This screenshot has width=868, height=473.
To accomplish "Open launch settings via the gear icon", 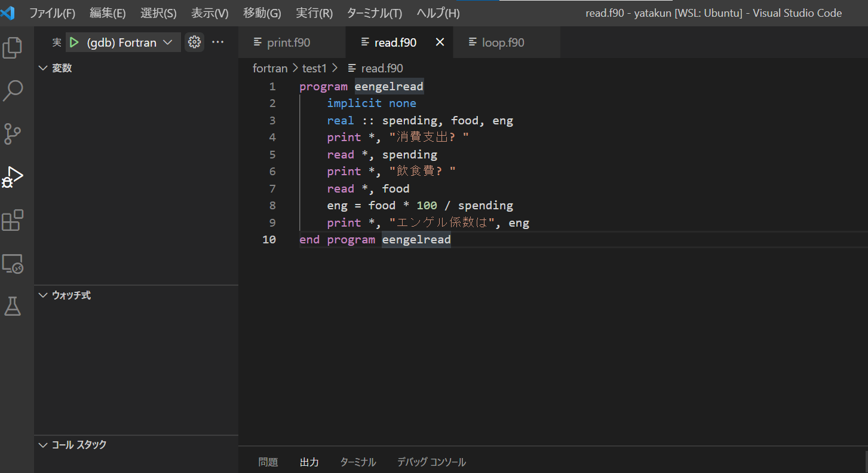I will click(194, 42).
